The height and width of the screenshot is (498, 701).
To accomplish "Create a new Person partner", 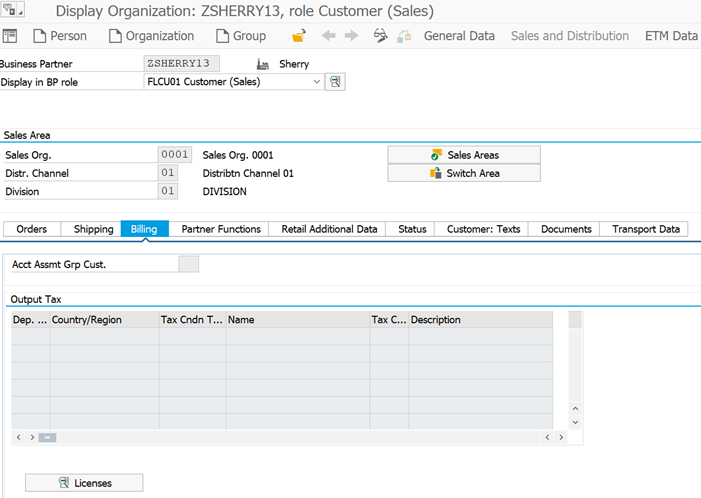I will click(60, 36).
